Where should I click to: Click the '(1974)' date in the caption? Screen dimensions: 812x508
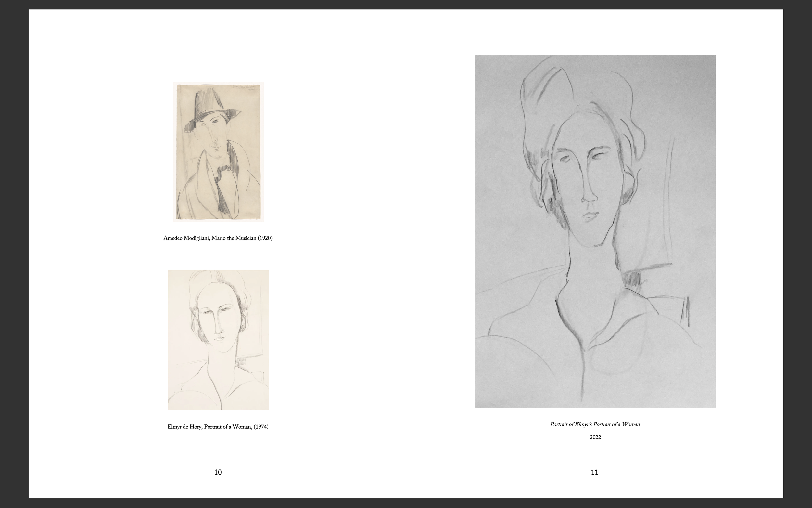pos(261,427)
